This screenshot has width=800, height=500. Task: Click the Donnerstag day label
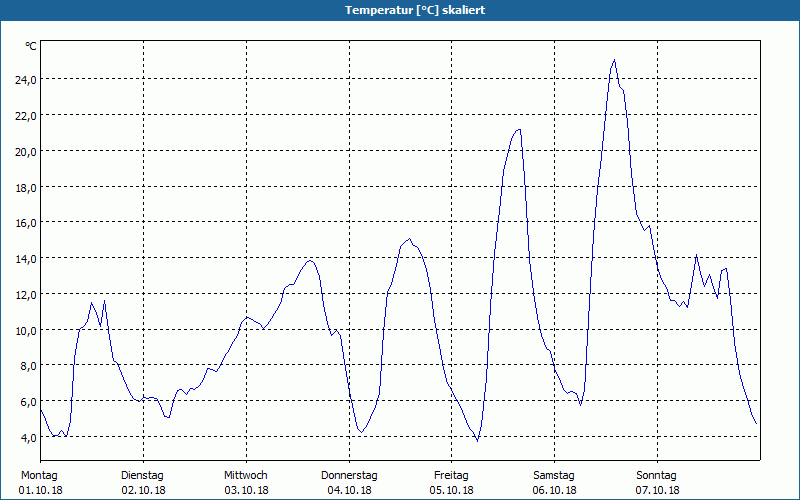point(349,476)
